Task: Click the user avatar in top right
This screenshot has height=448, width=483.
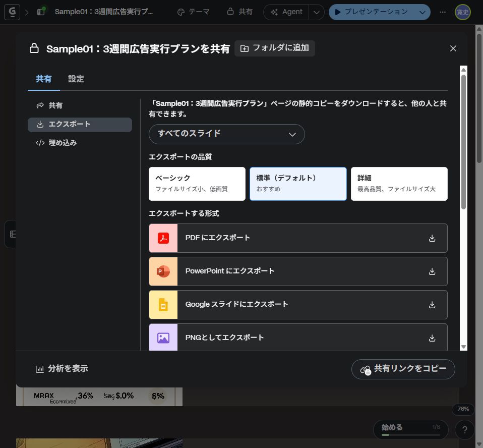Action: [x=463, y=12]
